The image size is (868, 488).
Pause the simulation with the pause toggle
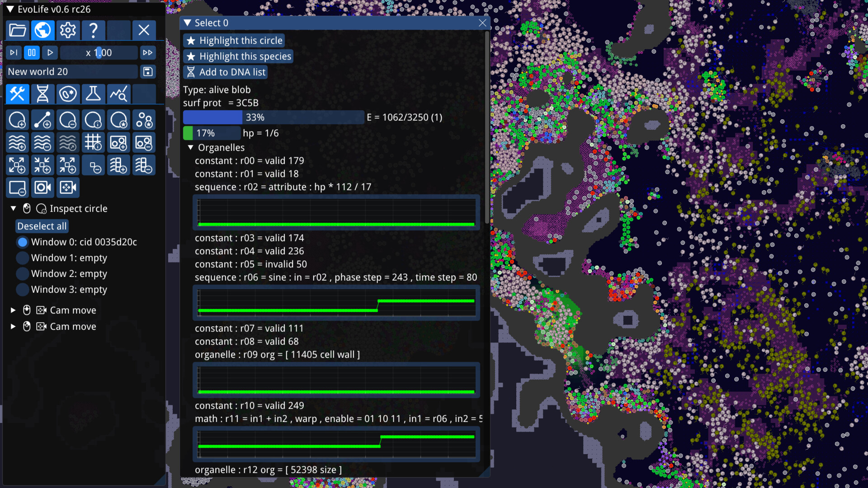tap(32, 52)
